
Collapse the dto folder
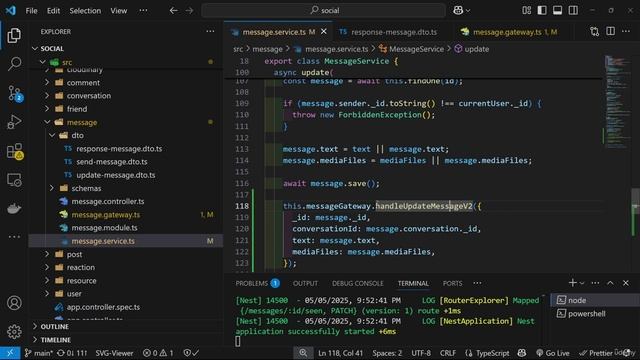tap(52, 135)
